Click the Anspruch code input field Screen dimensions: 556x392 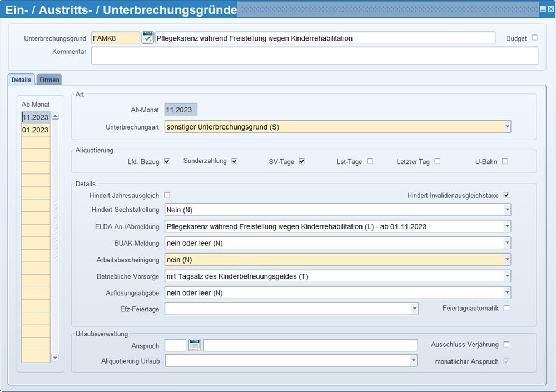pos(176,345)
